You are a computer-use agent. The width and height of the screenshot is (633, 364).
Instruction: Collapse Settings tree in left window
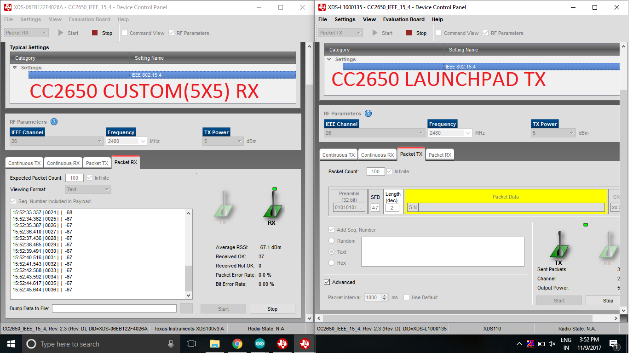click(15, 68)
